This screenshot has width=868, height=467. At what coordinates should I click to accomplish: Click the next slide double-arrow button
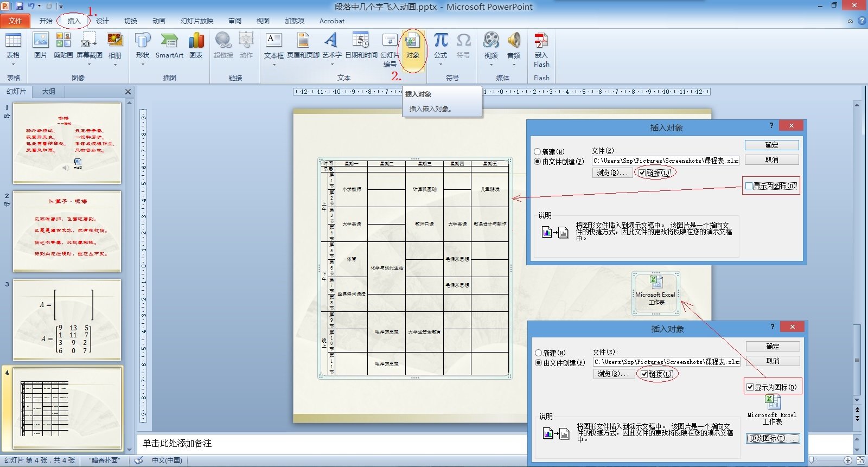tap(857, 418)
